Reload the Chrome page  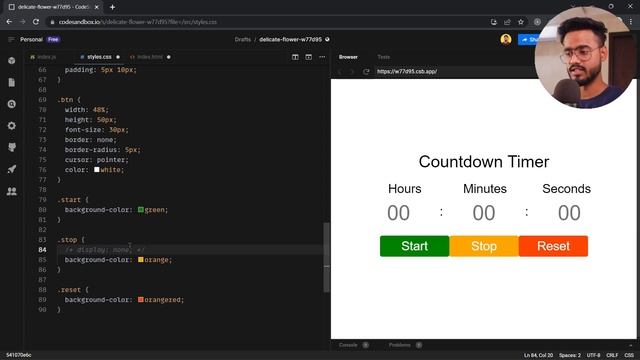[36, 22]
